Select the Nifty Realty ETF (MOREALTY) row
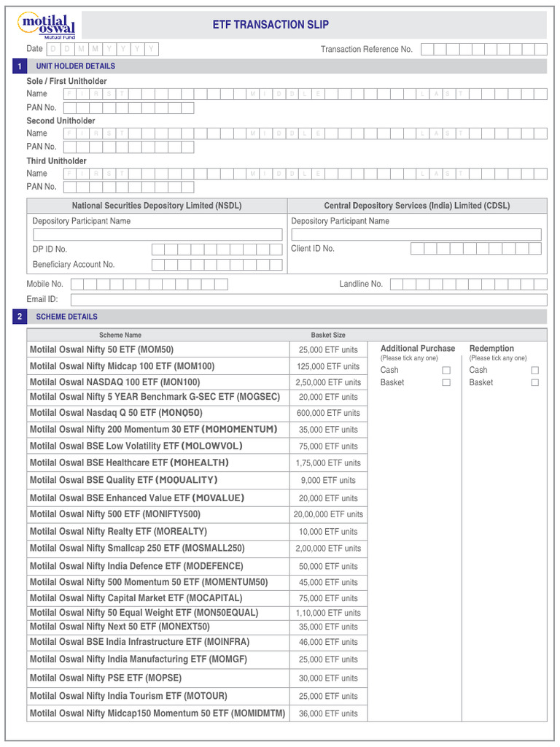The height and width of the screenshot is (747, 560). (x=197, y=532)
